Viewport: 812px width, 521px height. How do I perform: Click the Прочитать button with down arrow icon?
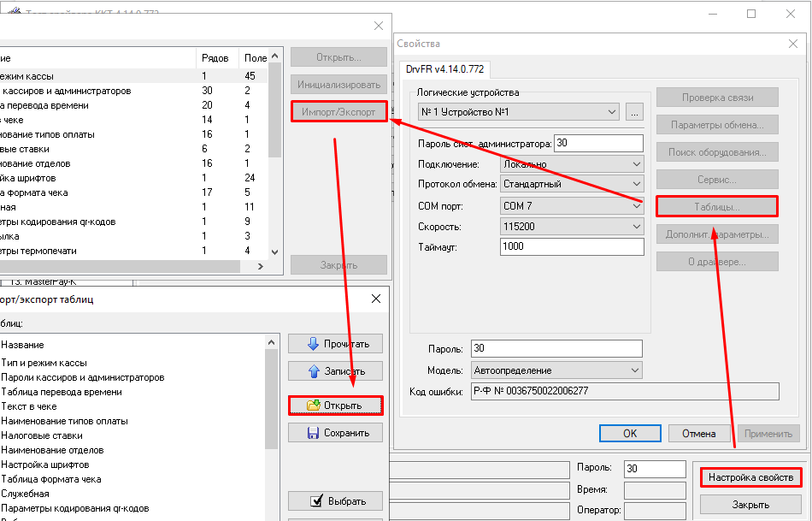point(335,344)
